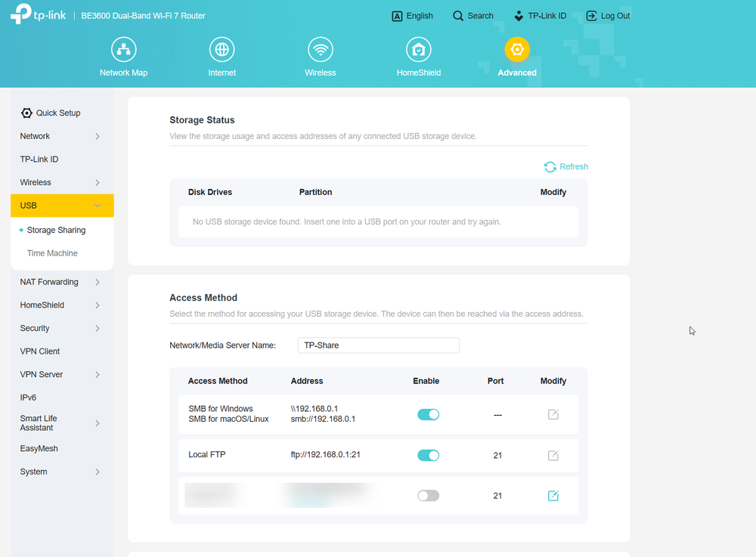756x557 pixels.
Task: Open the English language selector
Action: tap(412, 16)
